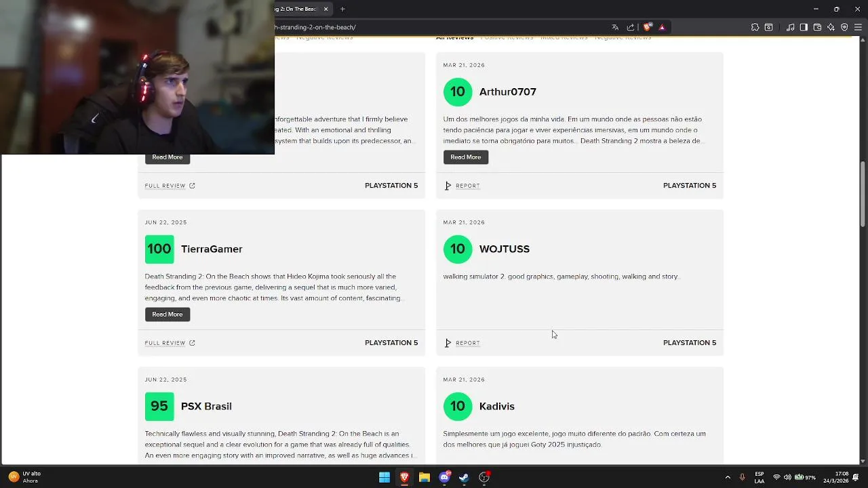The width and height of the screenshot is (868, 488).
Task: Report the Arthur0707 user review
Action: point(467,186)
